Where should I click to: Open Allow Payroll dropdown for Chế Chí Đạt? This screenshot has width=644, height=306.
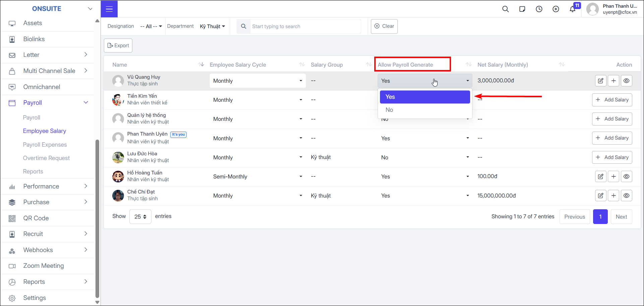(425, 196)
